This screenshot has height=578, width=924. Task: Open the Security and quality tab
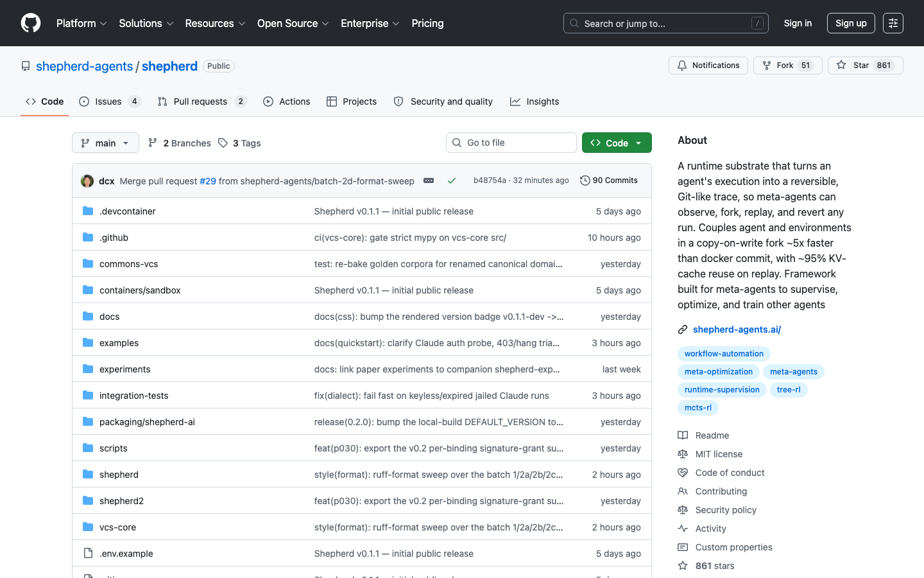click(x=443, y=101)
